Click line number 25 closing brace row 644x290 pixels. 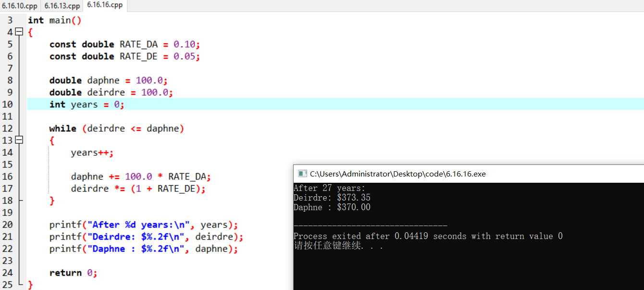tap(8, 285)
